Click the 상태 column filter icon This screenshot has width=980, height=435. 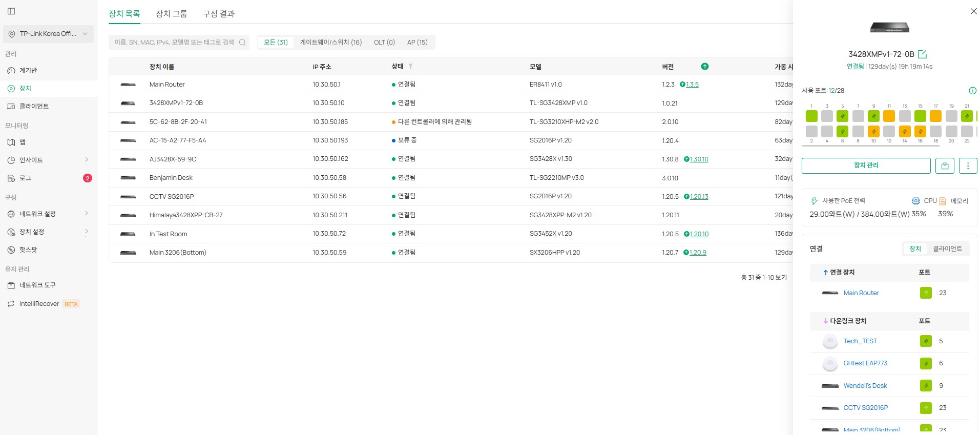pos(410,67)
